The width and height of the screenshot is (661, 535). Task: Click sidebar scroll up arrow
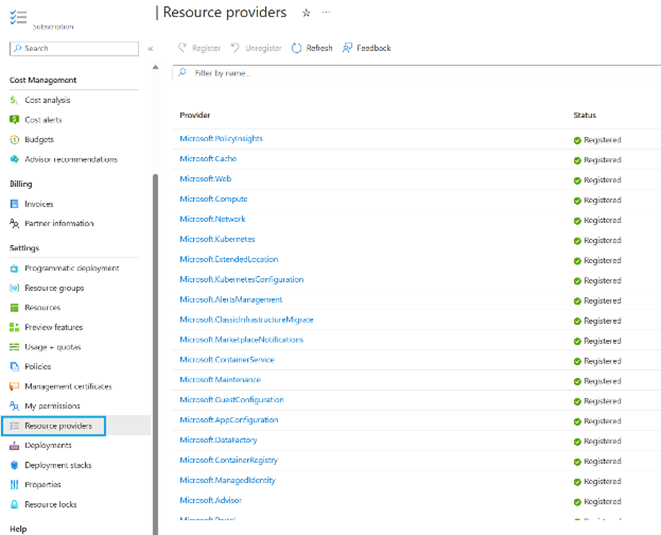click(155, 67)
